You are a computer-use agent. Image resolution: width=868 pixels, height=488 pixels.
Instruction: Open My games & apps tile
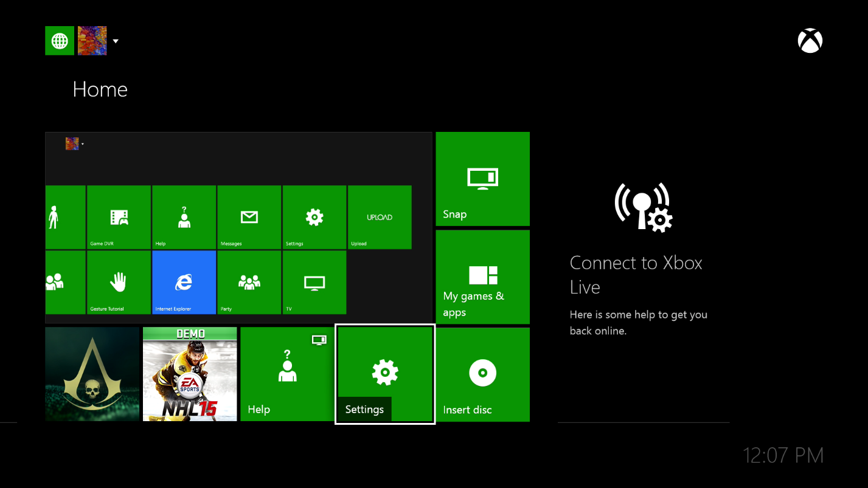tap(483, 277)
